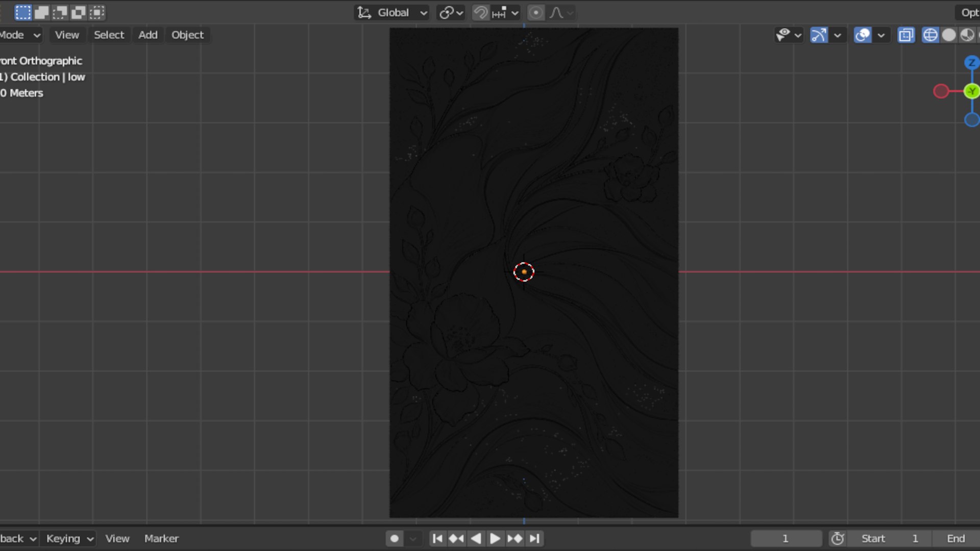Screen dimensions: 980x551
Task: Open the visibility and selectability filter icon
Action: click(788, 35)
